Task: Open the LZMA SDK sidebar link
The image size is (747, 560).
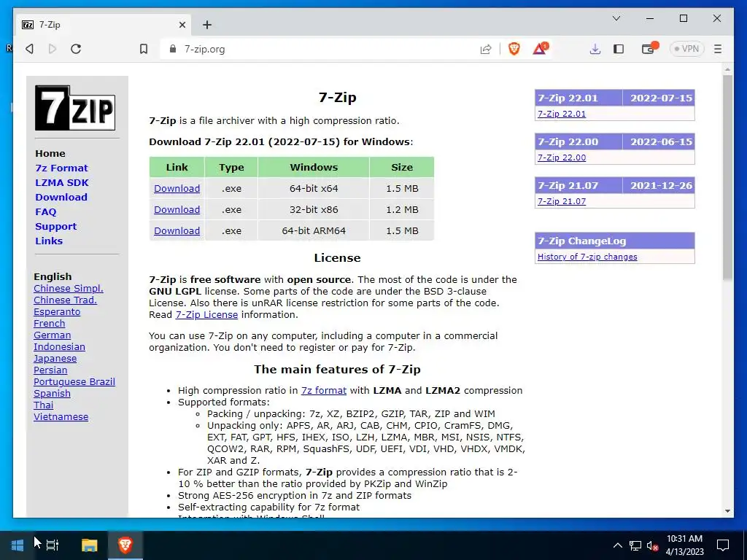Action: click(62, 182)
